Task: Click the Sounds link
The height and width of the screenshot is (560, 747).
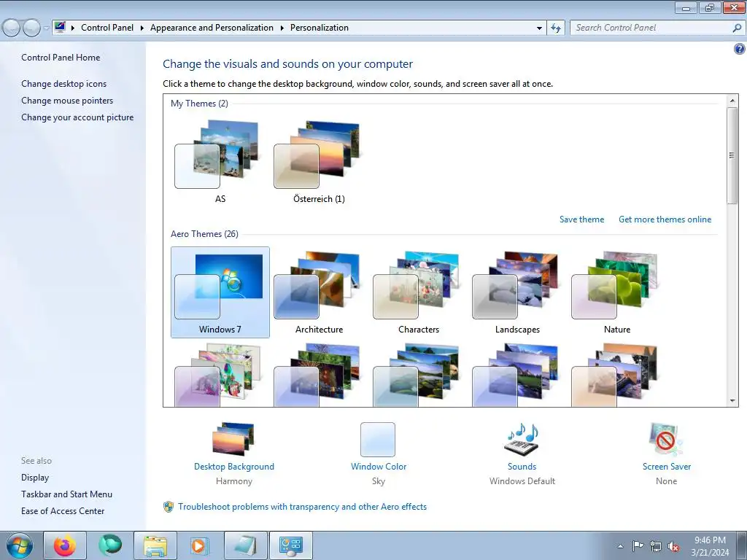Action: coord(522,467)
